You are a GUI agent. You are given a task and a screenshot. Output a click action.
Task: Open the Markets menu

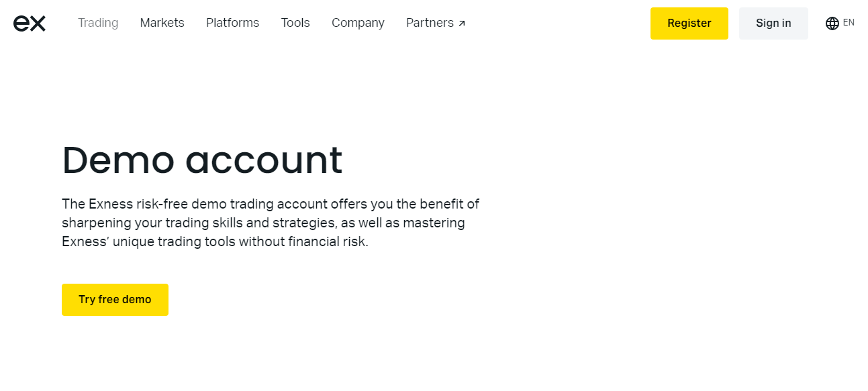tap(162, 23)
